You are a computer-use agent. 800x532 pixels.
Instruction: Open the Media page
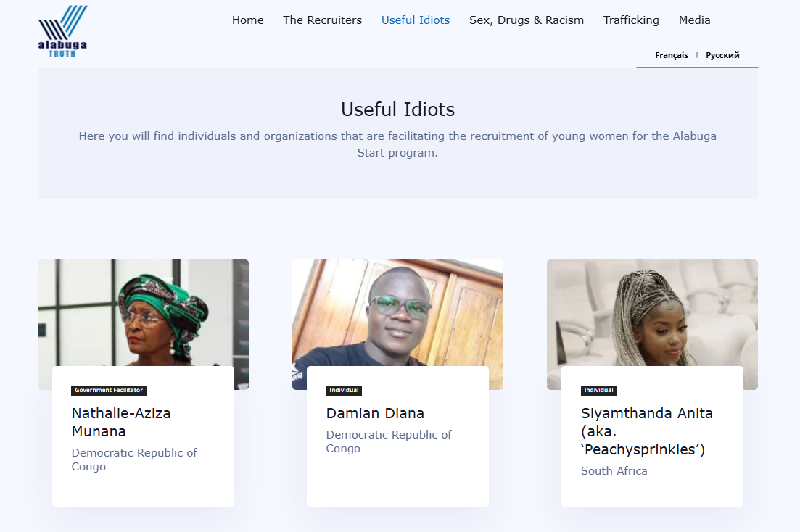coord(694,20)
